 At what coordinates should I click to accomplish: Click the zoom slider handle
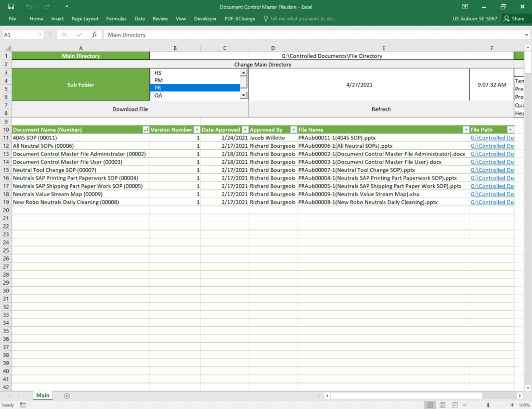(488, 405)
